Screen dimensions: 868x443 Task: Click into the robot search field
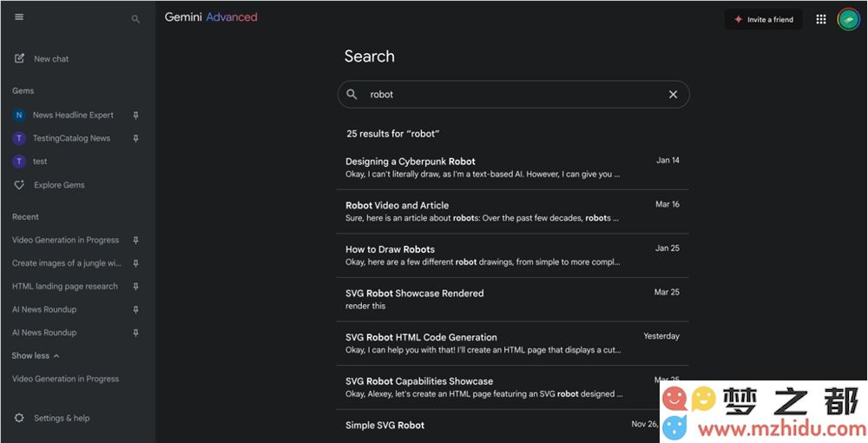click(x=514, y=95)
